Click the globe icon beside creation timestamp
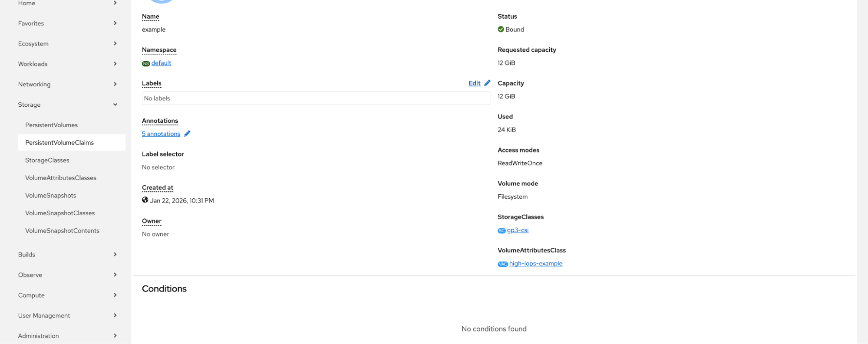 point(145,200)
